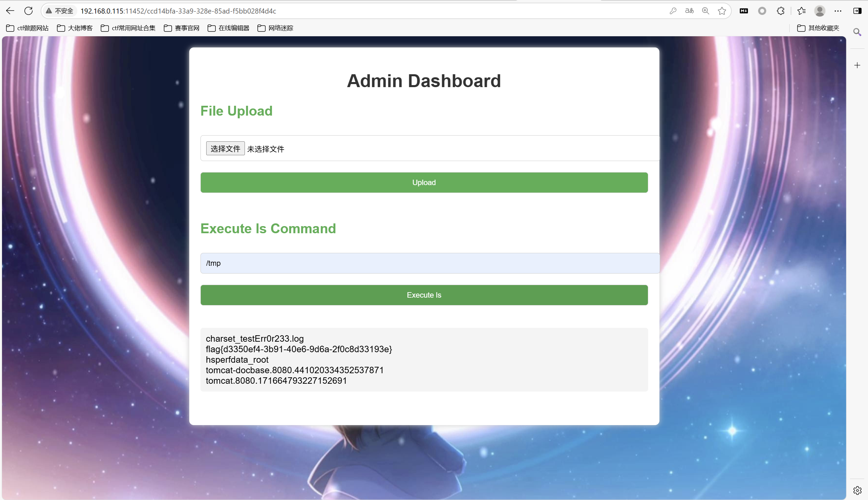Toggle the browser sidebar panel icon
Image resolution: width=868 pixels, height=500 pixels.
[857, 11]
